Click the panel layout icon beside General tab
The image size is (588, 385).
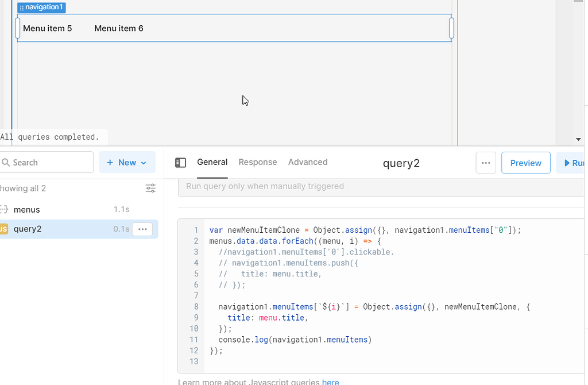click(x=181, y=163)
